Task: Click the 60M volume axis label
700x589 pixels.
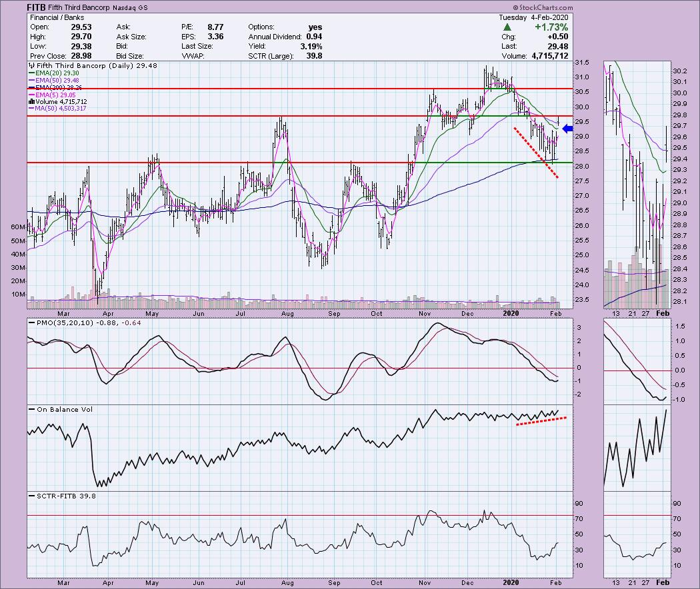Action: (18, 227)
